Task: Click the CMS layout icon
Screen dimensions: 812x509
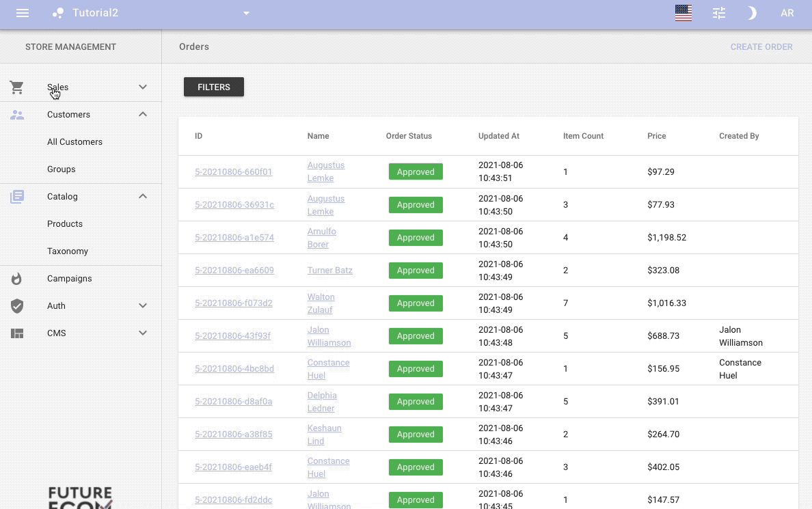Action: coord(17,333)
